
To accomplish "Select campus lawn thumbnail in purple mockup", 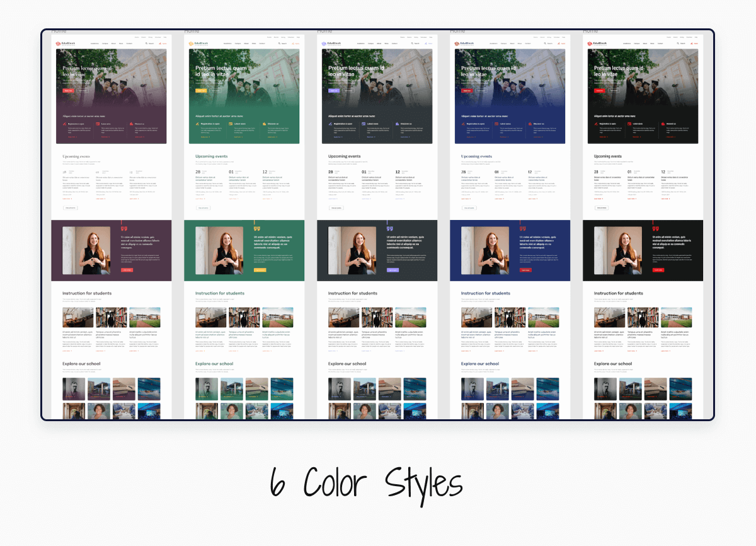I will click(x=145, y=318).
